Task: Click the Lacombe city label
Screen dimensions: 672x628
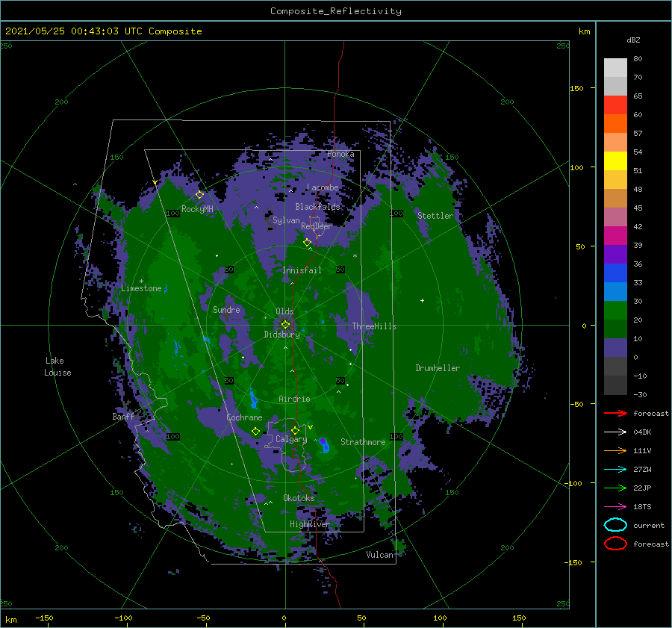Action: [x=323, y=187]
